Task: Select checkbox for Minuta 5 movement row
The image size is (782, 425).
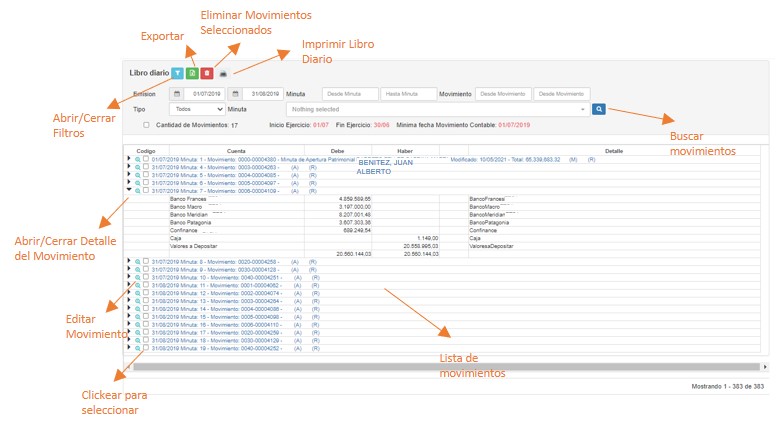Action: 145,175
